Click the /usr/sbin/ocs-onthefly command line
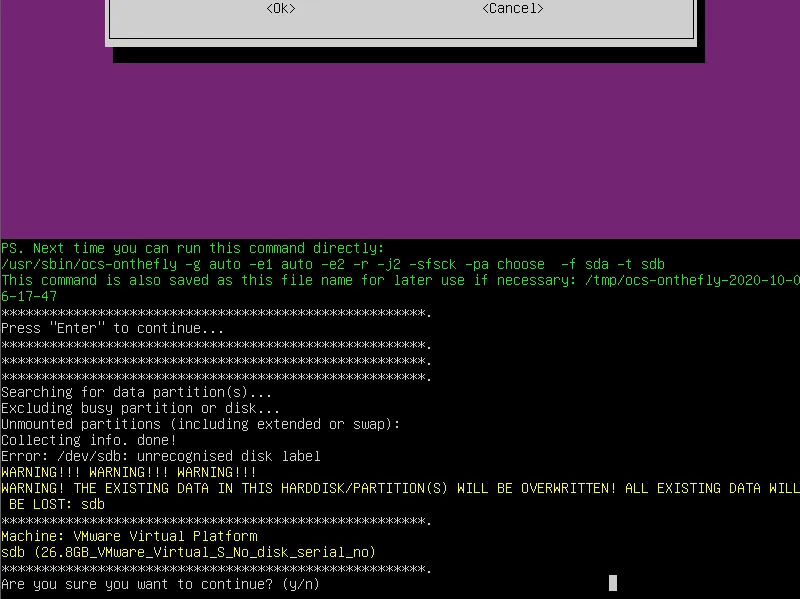The image size is (800, 599). point(333,264)
